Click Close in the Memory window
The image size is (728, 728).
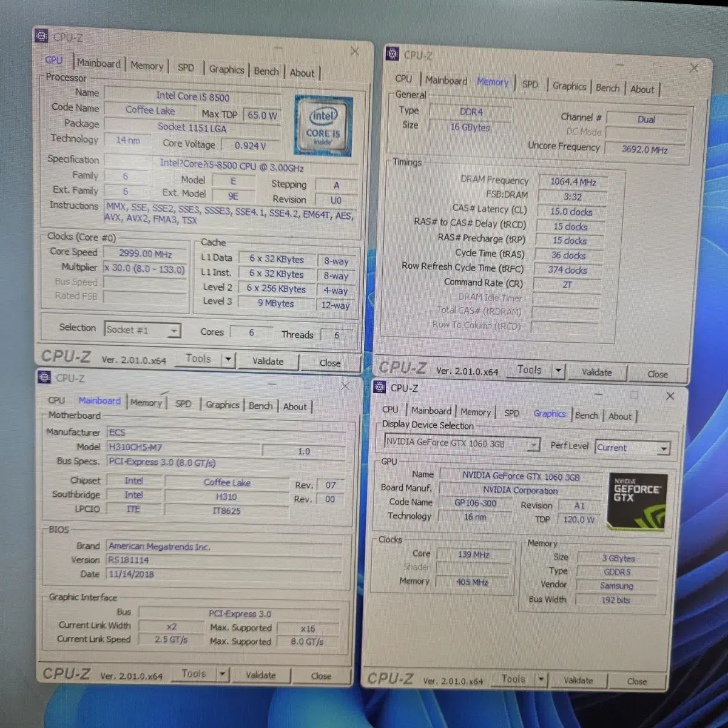coord(657,374)
